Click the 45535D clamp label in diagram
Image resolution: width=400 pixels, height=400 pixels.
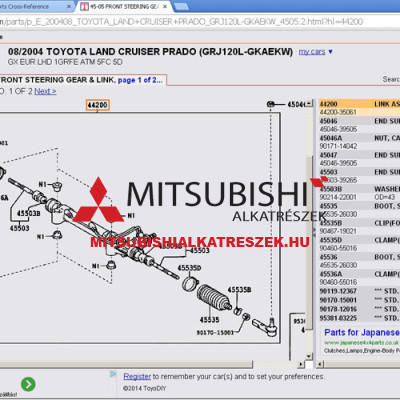coord(189,268)
